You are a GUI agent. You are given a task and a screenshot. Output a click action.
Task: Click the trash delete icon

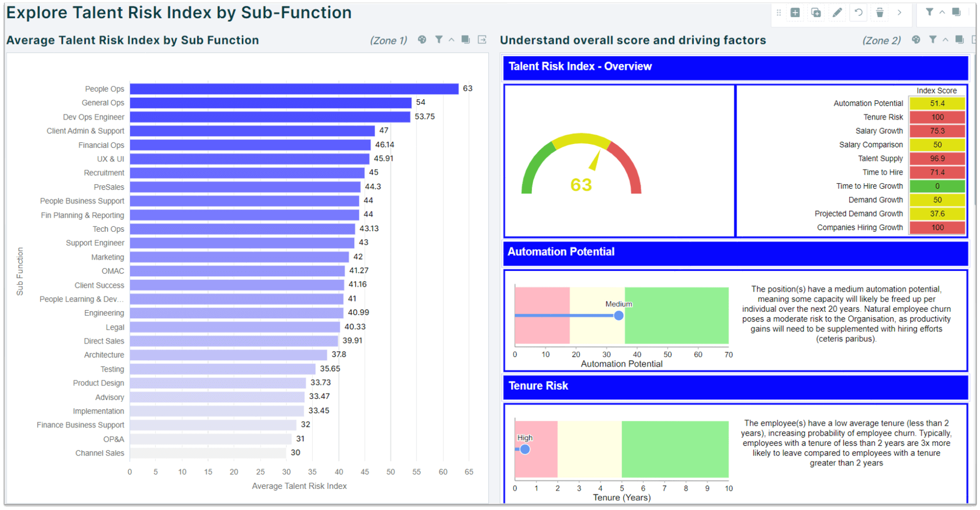coord(880,13)
